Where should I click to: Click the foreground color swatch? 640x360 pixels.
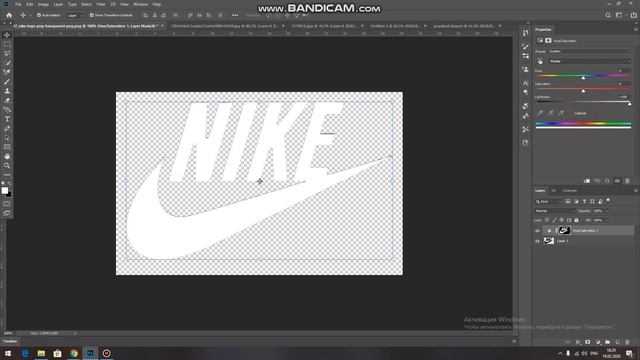click(x=5, y=190)
